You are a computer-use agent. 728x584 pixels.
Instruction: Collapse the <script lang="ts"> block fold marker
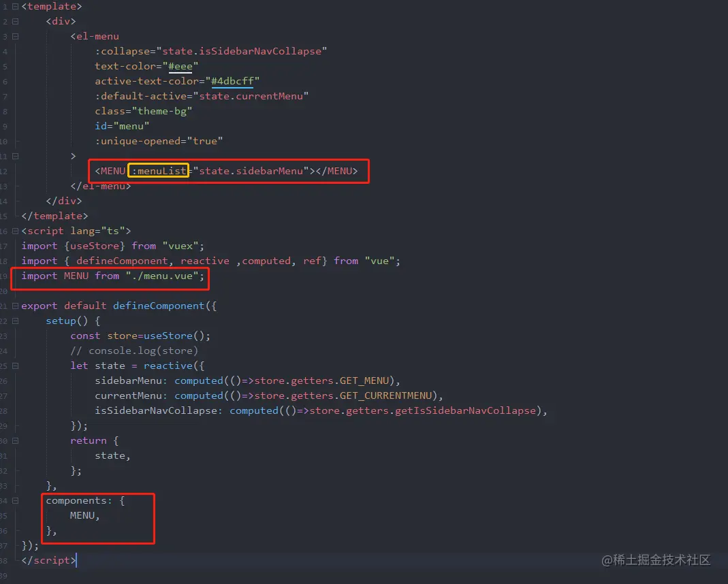tap(15, 231)
